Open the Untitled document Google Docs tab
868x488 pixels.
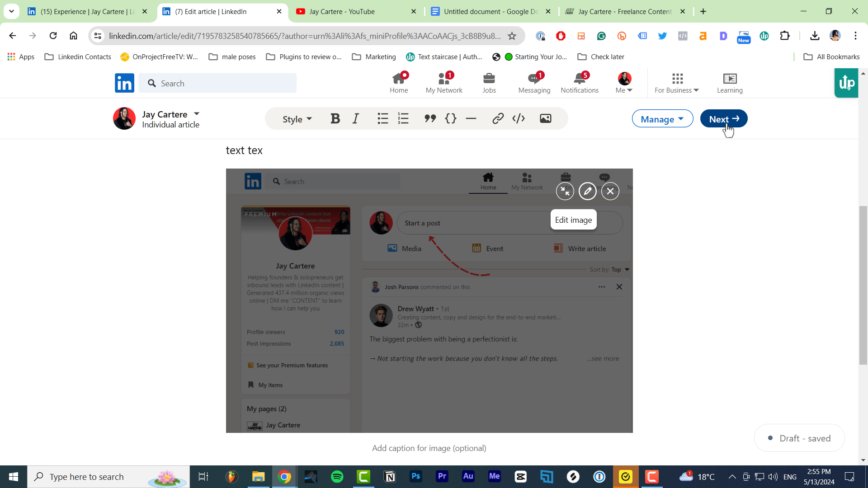click(488, 11)
